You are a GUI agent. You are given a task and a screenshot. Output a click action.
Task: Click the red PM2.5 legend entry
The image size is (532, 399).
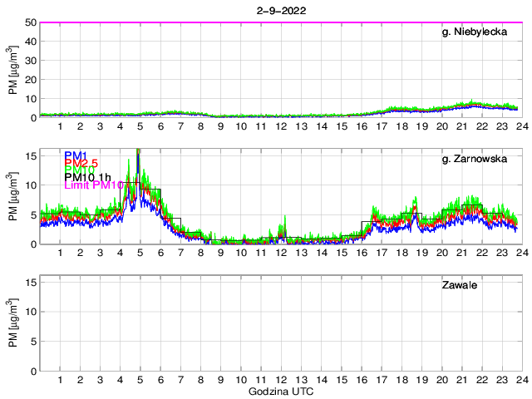pos(81,164)
